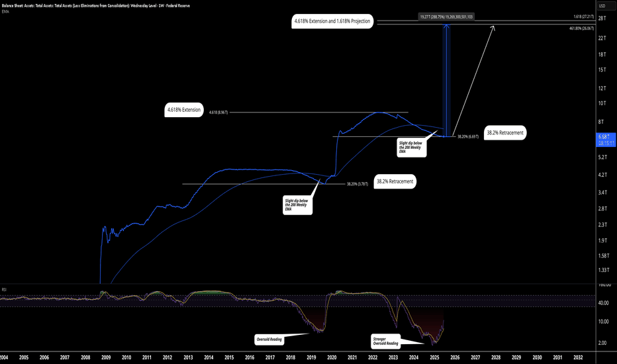Screen dimensions: 617x364
Task: Click the 18T price axis label
Action: pos(602,54)
